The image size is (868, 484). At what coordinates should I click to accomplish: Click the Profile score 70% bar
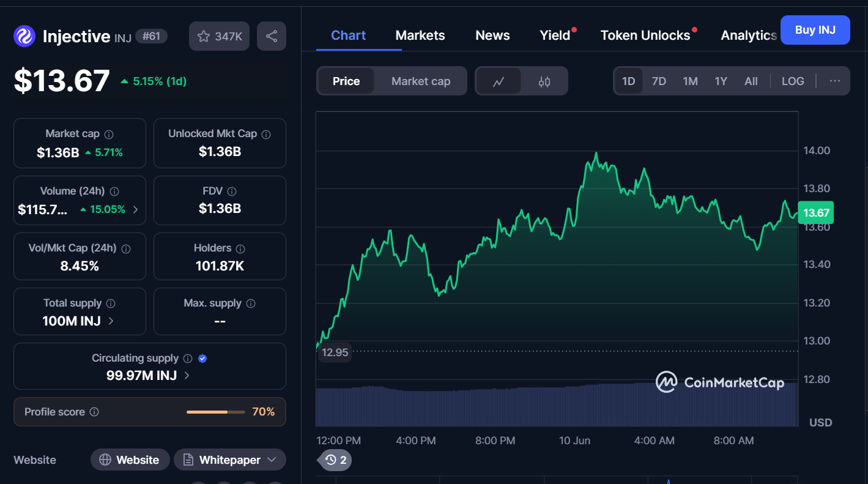(x=215, y=412)
